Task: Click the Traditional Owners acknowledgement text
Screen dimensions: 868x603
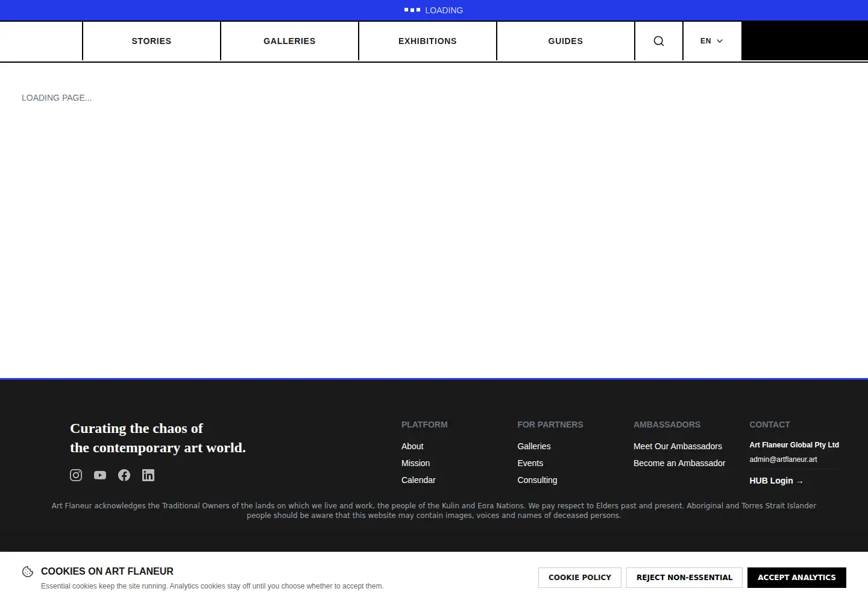Action: coord(434,510)
